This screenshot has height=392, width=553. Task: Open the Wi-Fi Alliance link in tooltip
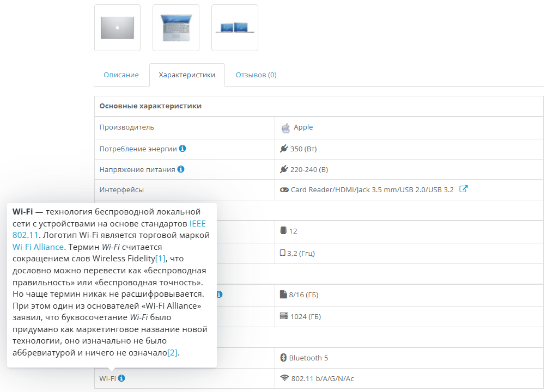(38, 247)
